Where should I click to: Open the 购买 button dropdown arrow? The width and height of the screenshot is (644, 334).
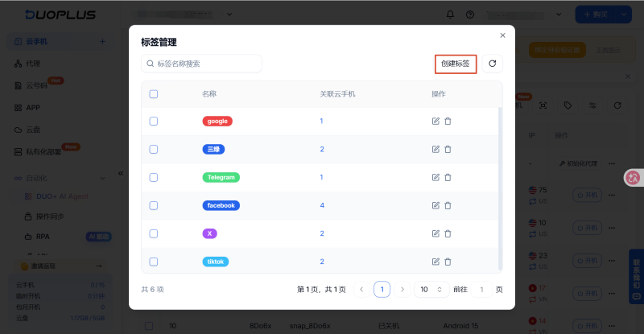point(623,14)
